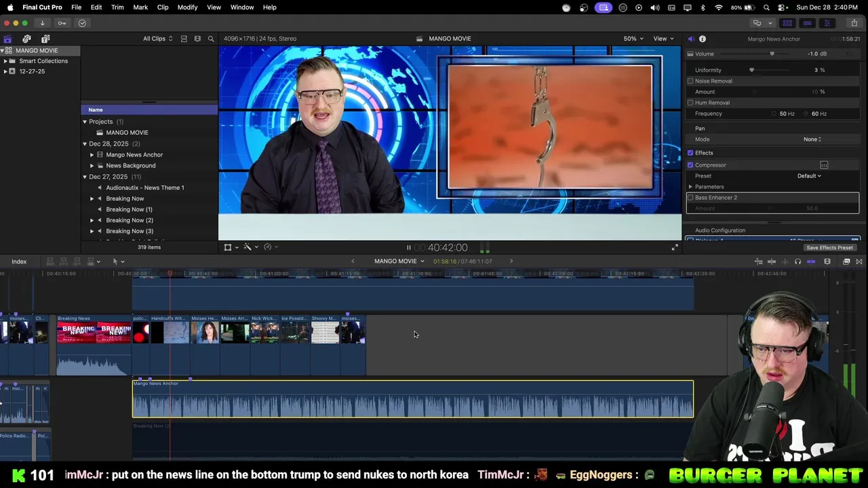
Task: Show the Libraries sidebar clapboard icon
Action: [7, 39]
